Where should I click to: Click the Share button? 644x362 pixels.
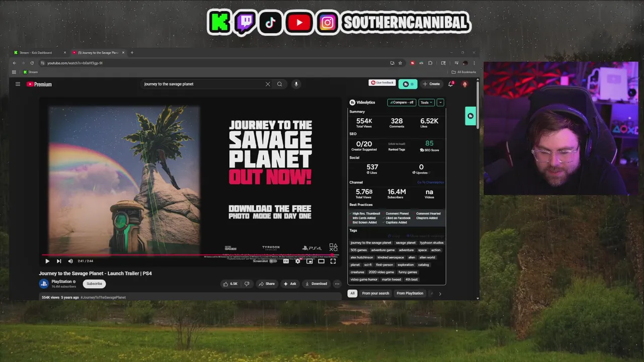pos(267,284)
